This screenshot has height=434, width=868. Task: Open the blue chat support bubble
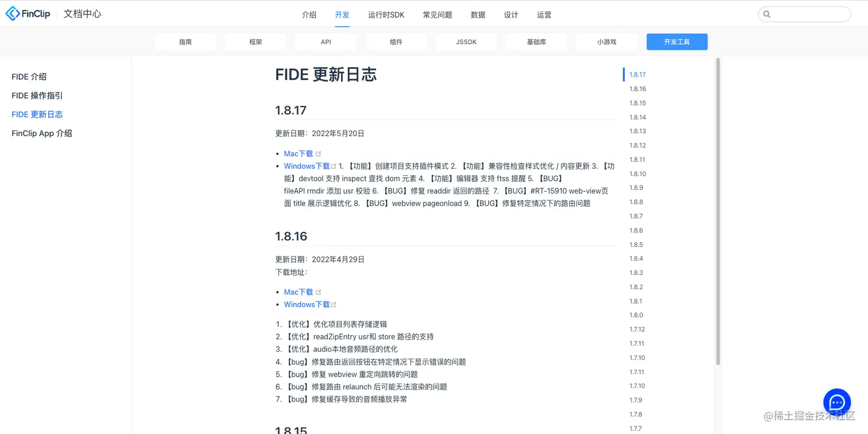click(x=837, y=402)
